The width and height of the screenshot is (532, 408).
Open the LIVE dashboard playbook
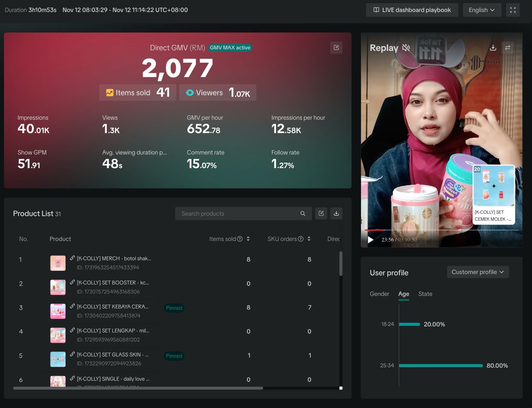click(x=412, y=10)
